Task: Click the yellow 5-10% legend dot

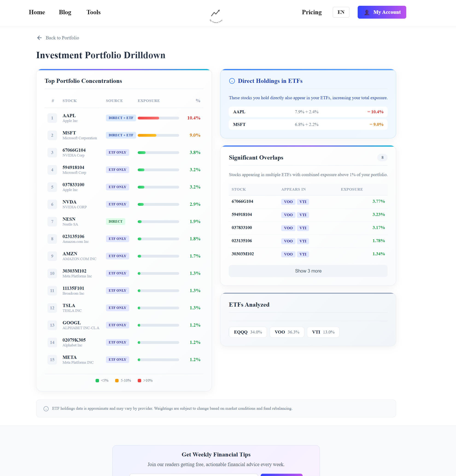Action: [x=117, y=380]
